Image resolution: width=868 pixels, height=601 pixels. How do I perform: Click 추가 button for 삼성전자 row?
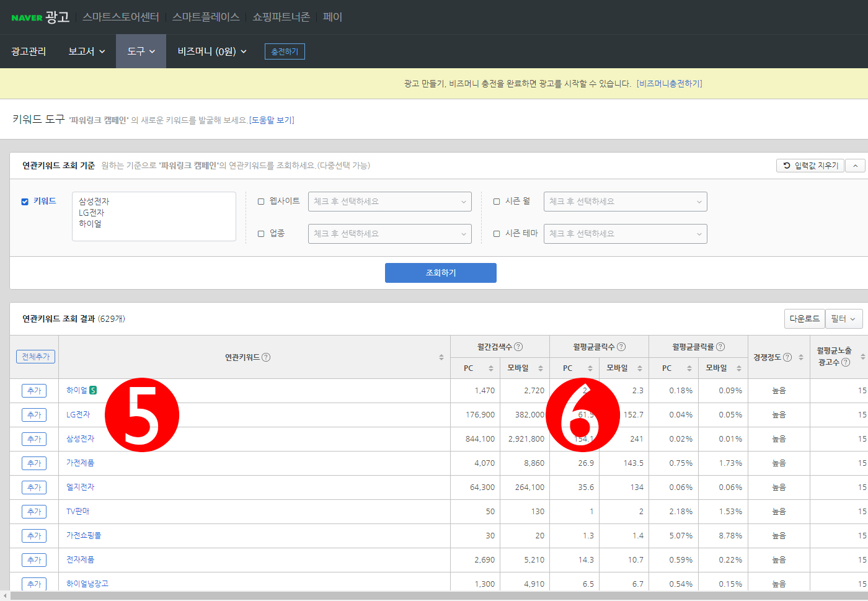pos(34,439)
